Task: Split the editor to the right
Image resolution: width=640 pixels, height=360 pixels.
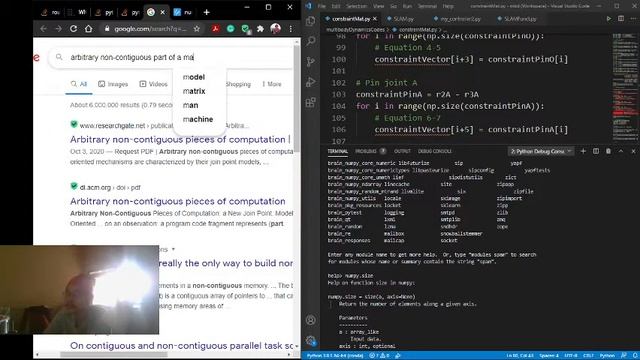Action: point(621,19)
